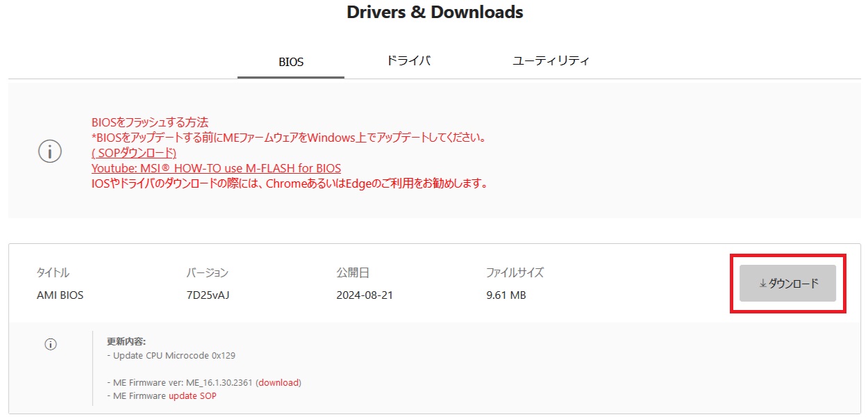Click the release date 2024-08-21

[365, 295]
